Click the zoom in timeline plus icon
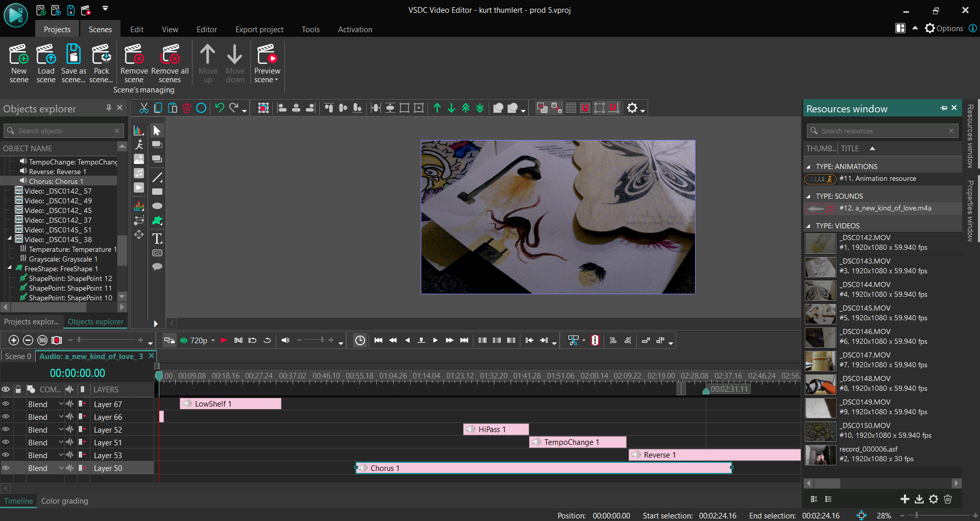980x521 pixels. (x=14, y=340)
